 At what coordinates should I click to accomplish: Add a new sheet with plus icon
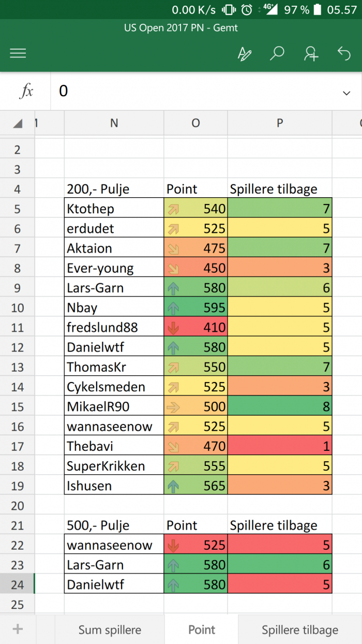pyautogui.click(x=18, y=629)
